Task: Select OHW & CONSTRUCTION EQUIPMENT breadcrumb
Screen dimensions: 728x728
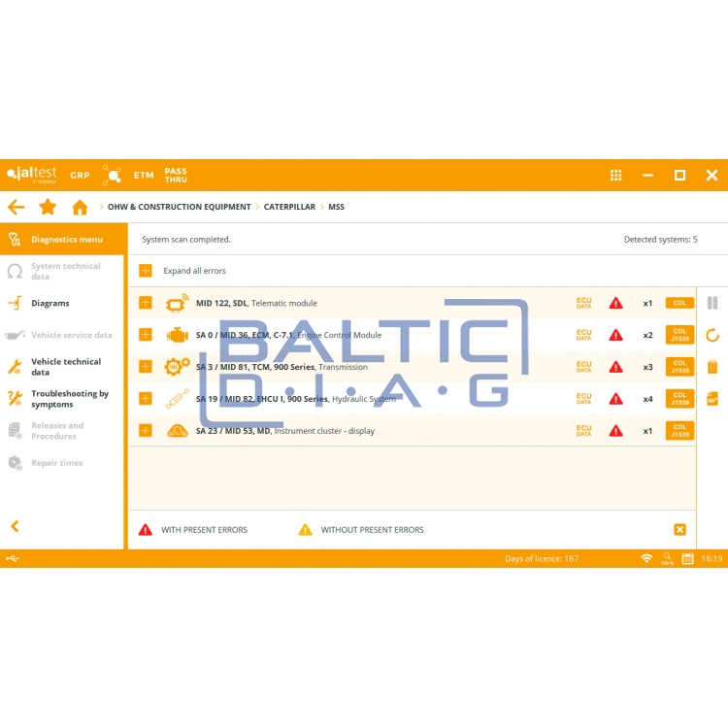Action: (x=180, y=207)
